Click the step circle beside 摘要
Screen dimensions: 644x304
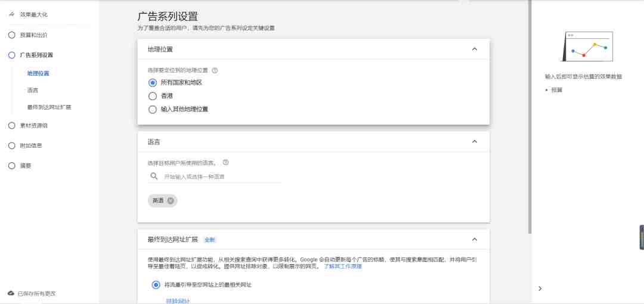tap(11, 166)
